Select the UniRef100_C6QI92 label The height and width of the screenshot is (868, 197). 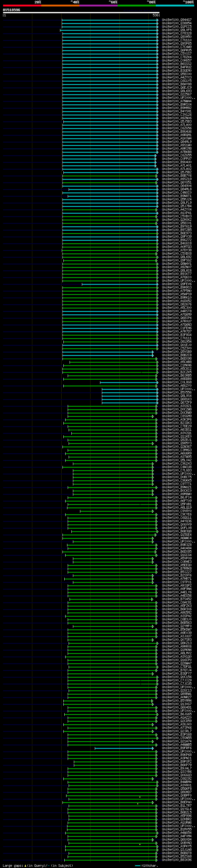177,779
